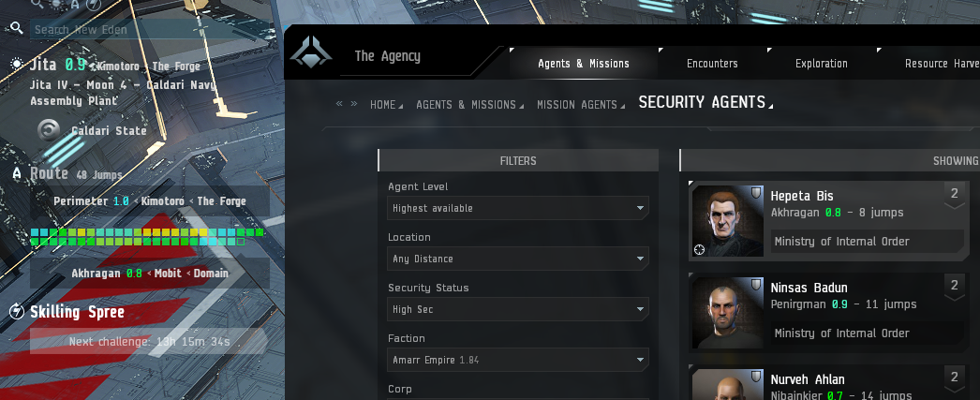Open the Any Distance location dropdown
The height and width of the screenshot is (400, 980).
517,259
